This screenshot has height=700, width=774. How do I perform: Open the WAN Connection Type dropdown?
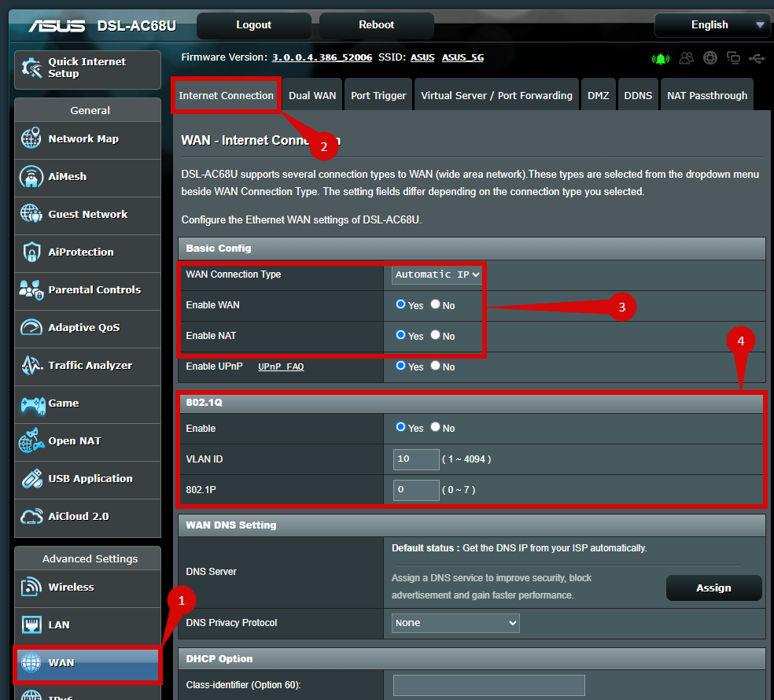(x=437, y=274)
